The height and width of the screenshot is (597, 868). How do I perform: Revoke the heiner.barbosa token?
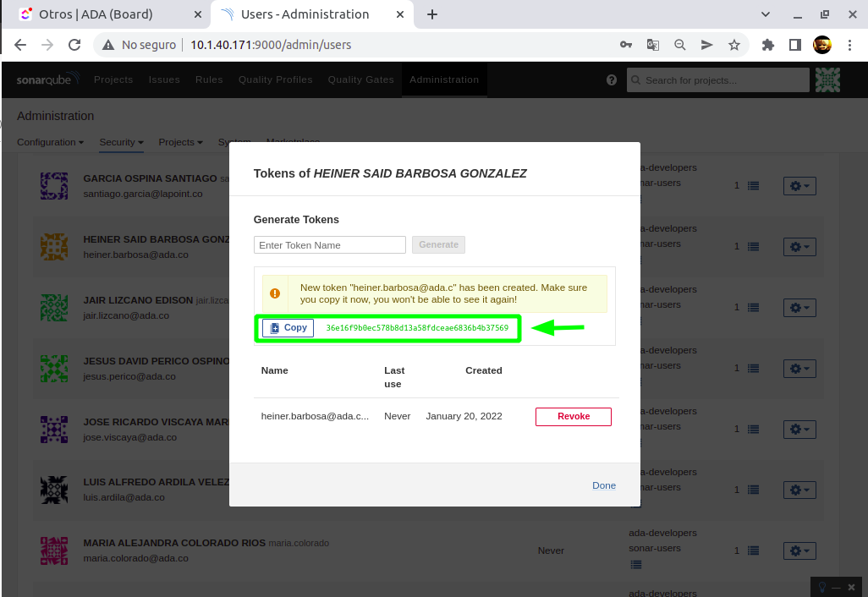point(573,416)
